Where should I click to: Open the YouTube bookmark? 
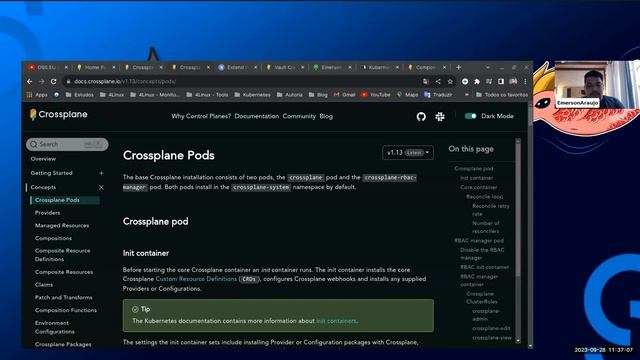(376, 95)
